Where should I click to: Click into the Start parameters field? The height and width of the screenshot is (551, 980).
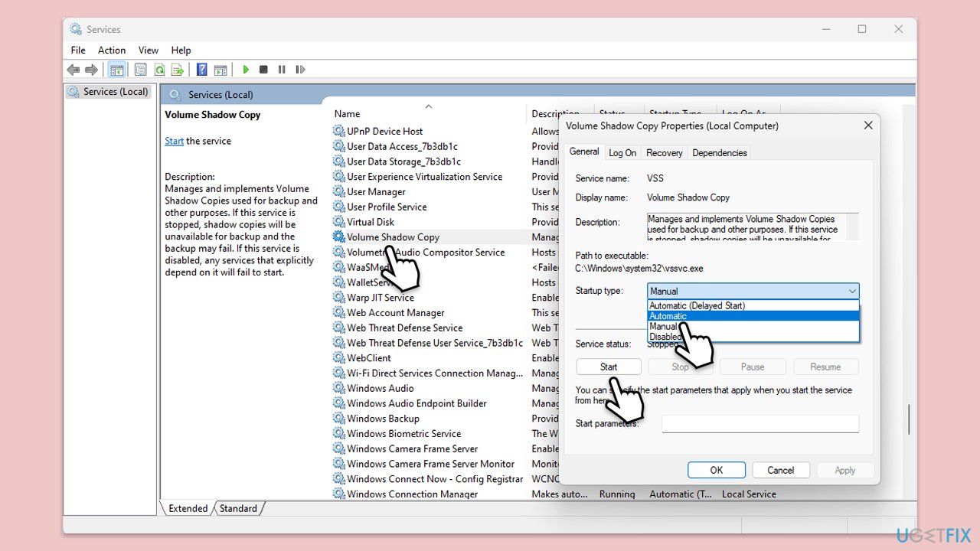(759, 424)
